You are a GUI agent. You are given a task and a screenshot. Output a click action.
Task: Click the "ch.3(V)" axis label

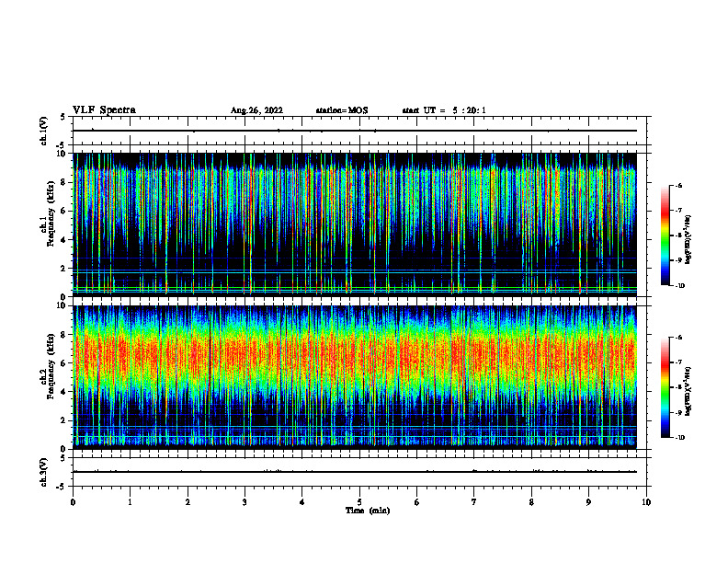tap(44, 473)
